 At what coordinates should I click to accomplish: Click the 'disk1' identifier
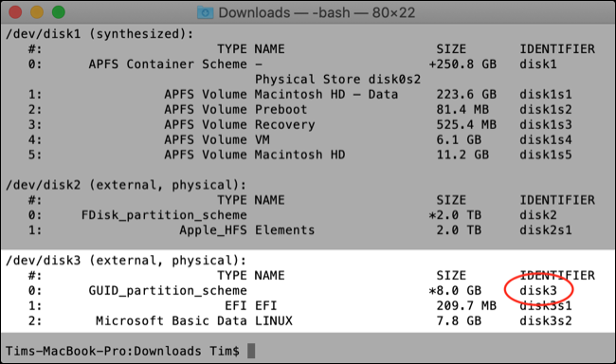coord(538,64)
